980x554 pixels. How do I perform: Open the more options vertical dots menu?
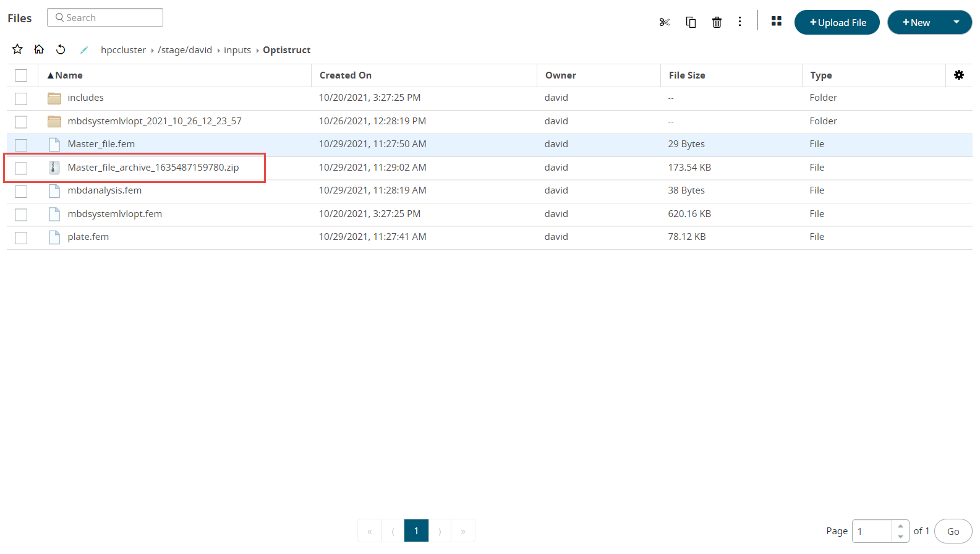pyautogui.click(x=739, y=22)
